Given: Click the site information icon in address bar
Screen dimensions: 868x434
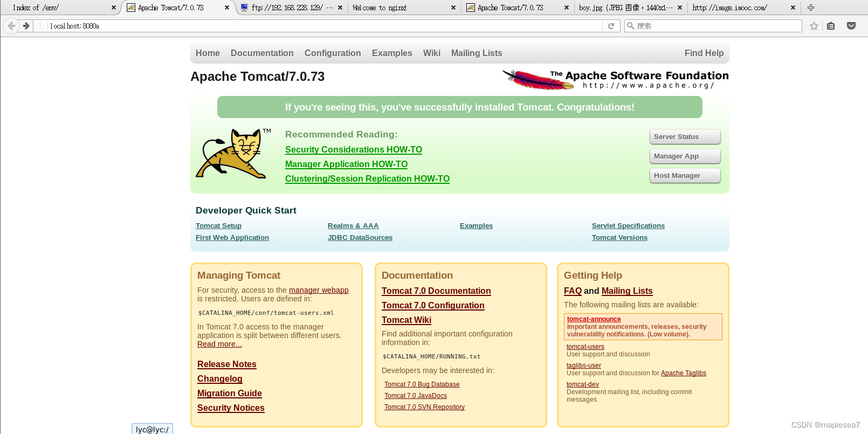Looking at the screenshot, I should point(40,26).
